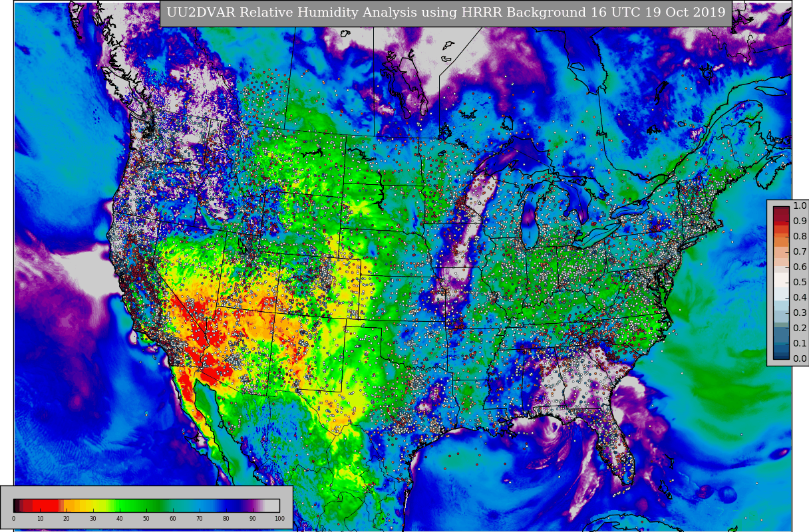
Task: Click the 80 tick label on humidity colorbar
Action: 226,519
